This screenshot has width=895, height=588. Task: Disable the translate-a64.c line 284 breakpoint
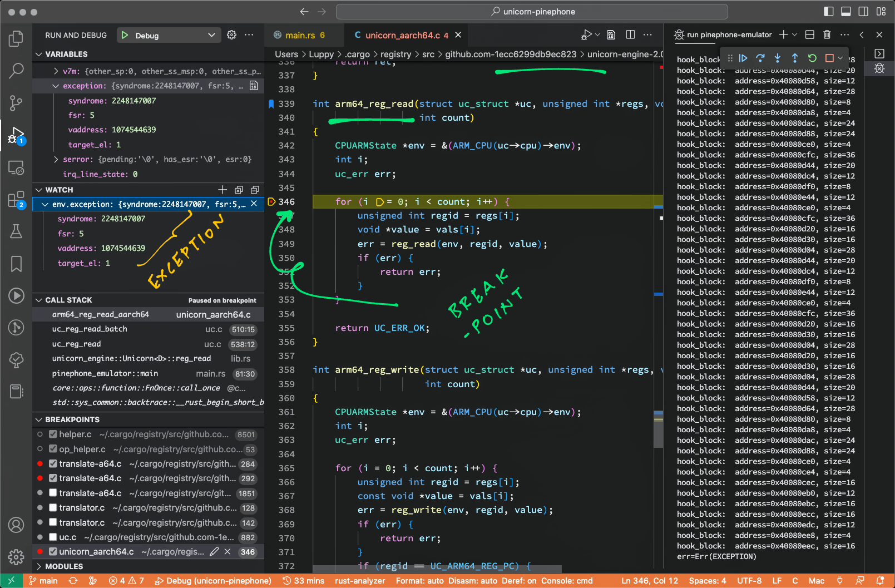click(53, 463)
